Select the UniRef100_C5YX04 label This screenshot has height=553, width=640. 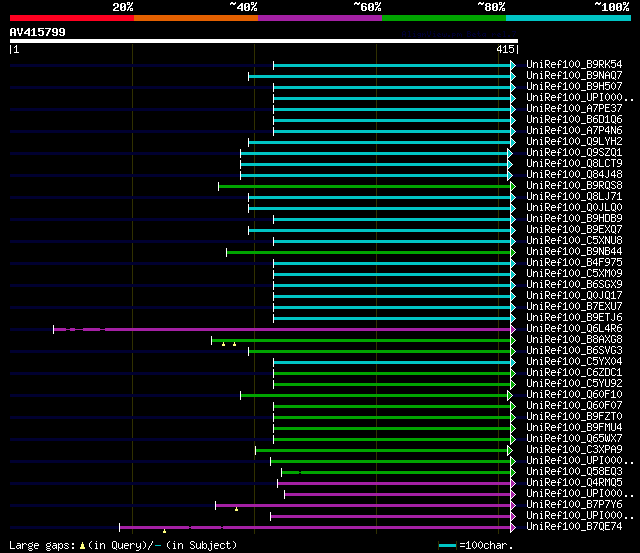click(574, 362)
